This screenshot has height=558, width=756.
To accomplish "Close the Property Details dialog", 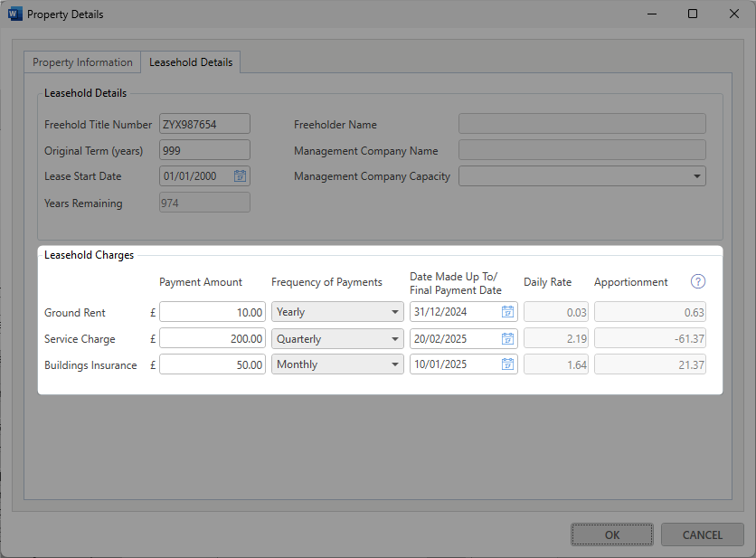I will (733, 14).
